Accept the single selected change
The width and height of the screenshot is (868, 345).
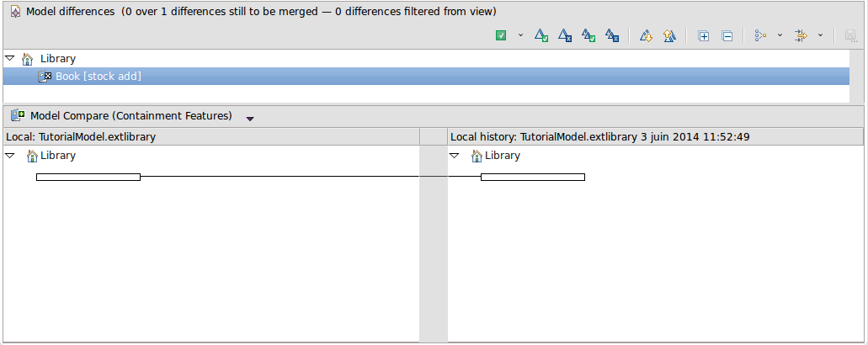542,36
